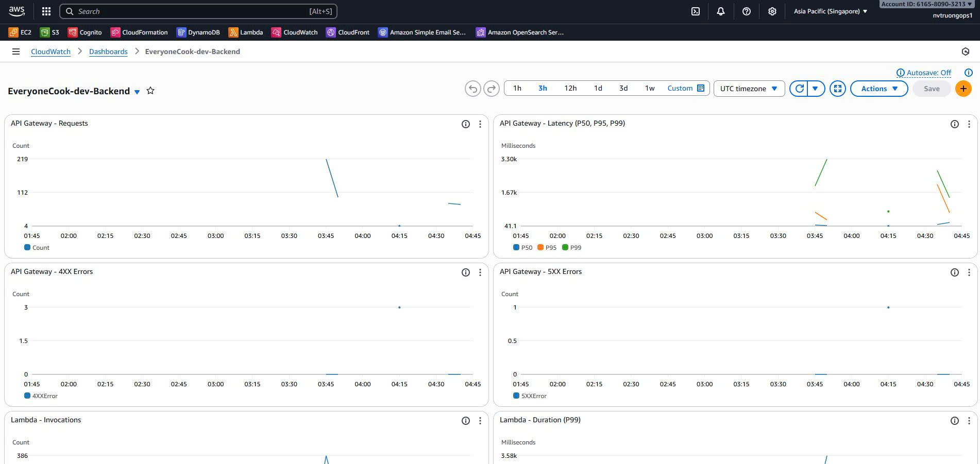Open the notifications bell
This screenshot has height=464, width=980.
coord(721,11)
